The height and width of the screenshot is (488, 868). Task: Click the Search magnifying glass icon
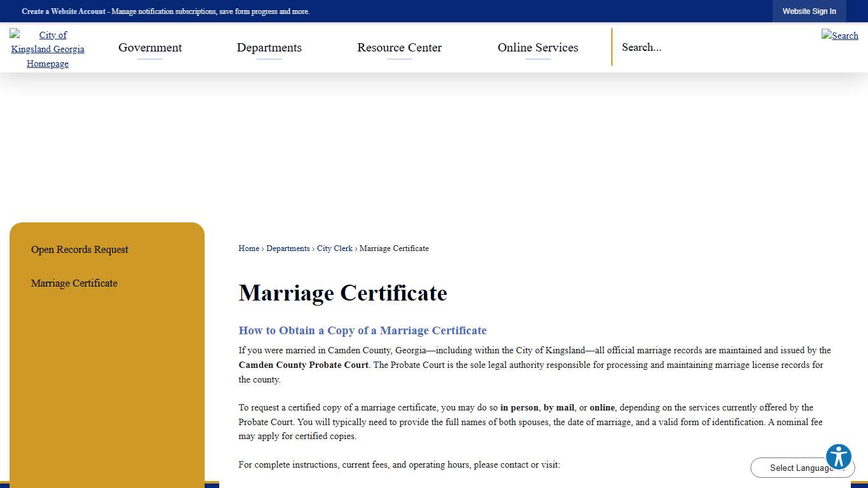(839, 36)
